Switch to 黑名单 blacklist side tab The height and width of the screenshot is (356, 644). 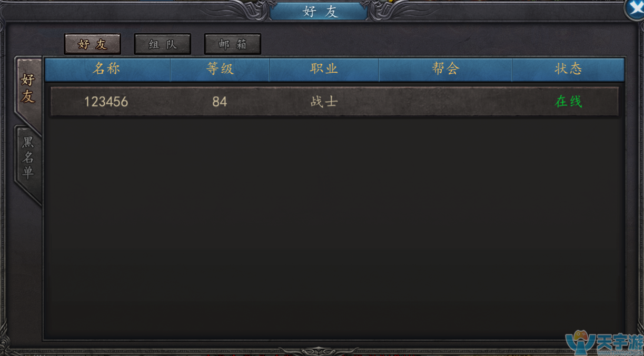tap(28, 159)
